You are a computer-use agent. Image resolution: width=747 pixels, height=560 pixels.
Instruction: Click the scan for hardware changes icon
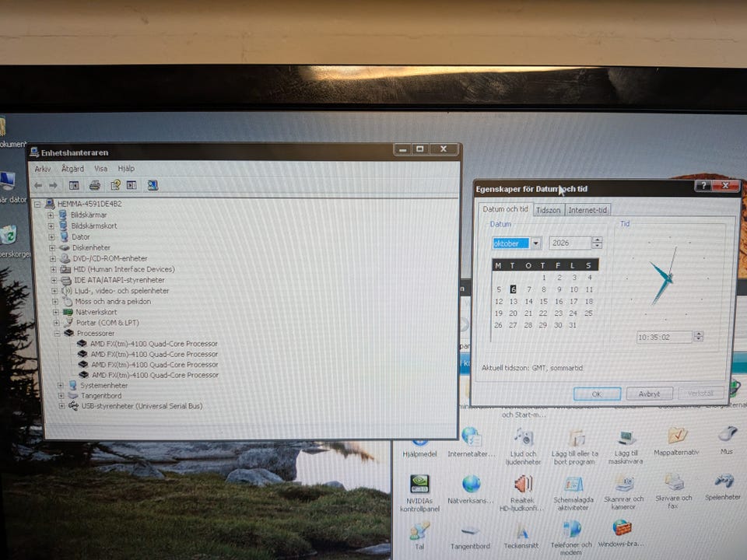point(153,185)
